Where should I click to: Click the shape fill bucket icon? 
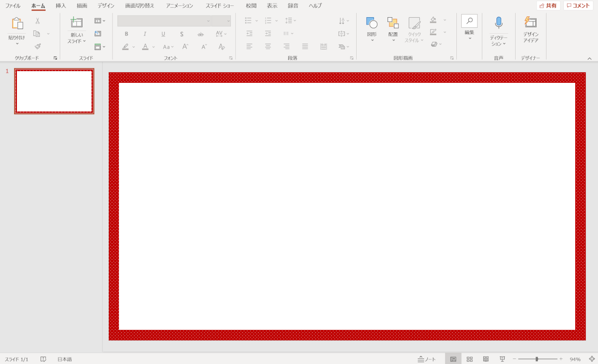433,20
